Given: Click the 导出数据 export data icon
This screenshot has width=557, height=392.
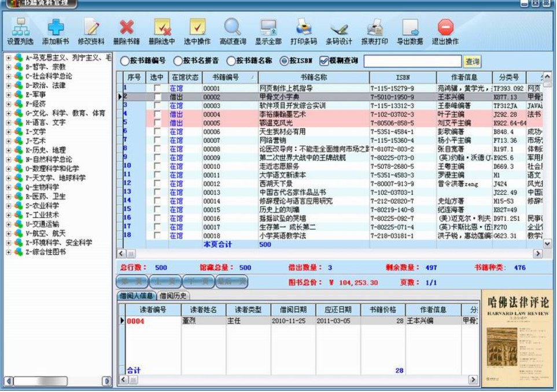Looking at the screenshot, I should pos(410,30).
